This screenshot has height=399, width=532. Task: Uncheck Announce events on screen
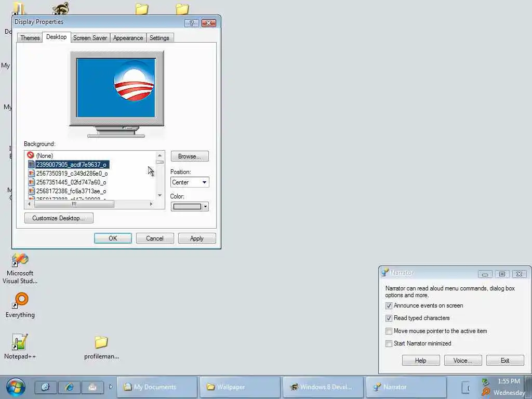coord(389,305)
